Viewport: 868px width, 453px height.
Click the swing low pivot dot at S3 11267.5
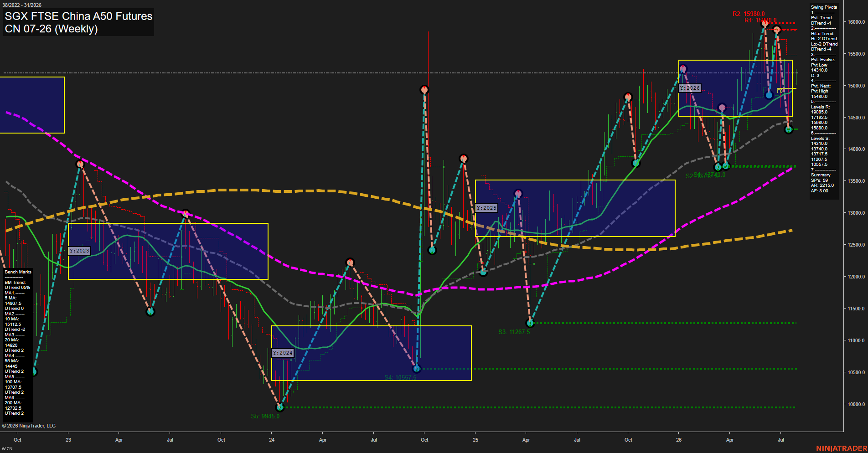[x=530, y=323]
